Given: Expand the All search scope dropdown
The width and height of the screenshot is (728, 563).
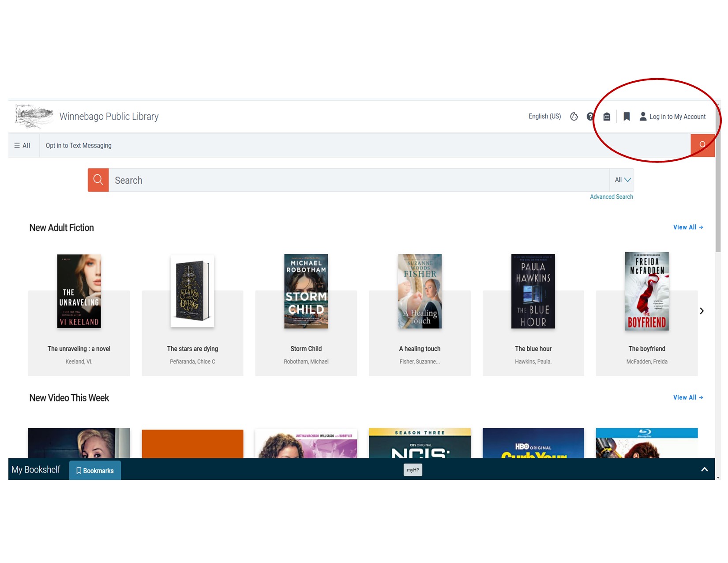Looking at the screenshot, I should pyautogui.click(x=622, y=180).
